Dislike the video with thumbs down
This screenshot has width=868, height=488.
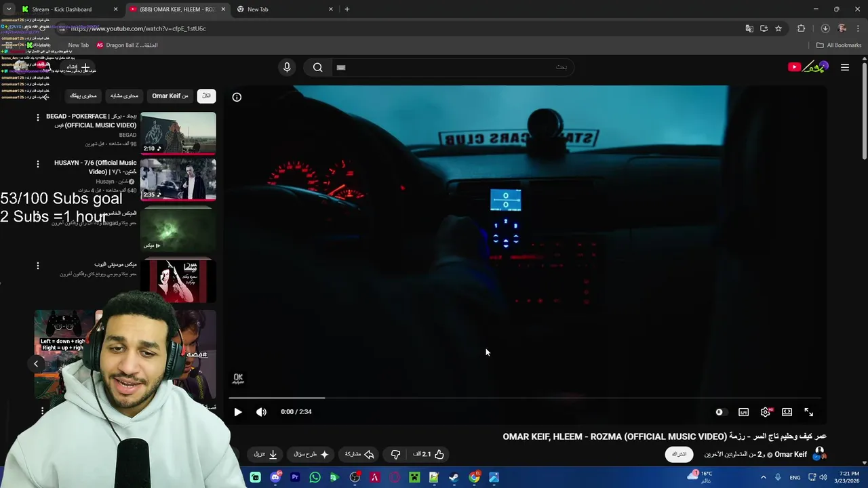[395, 454]
